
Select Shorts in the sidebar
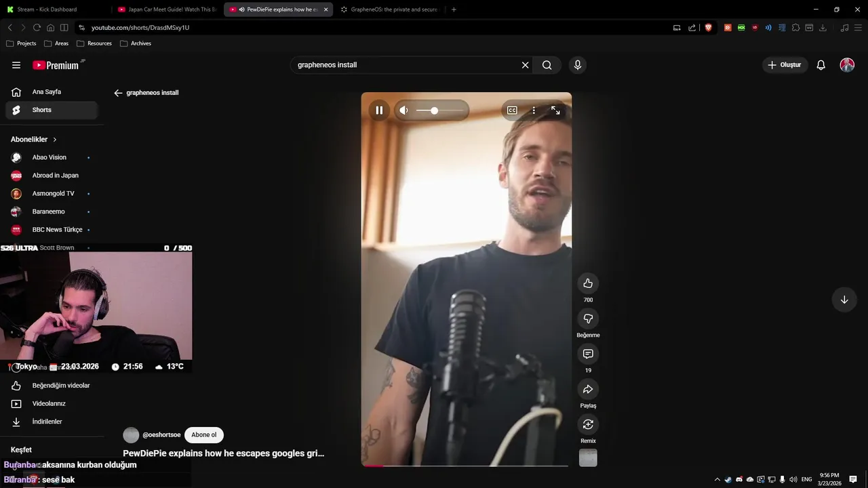click(52, 110)
